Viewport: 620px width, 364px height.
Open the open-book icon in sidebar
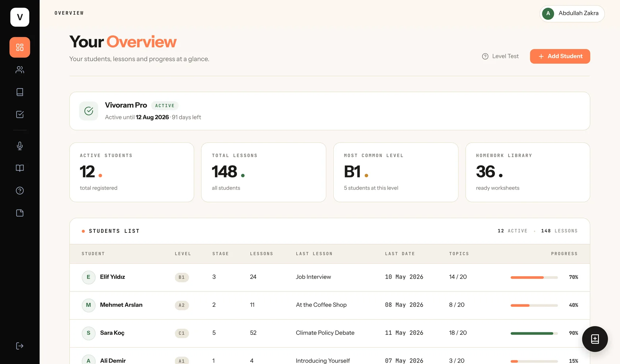20,168
